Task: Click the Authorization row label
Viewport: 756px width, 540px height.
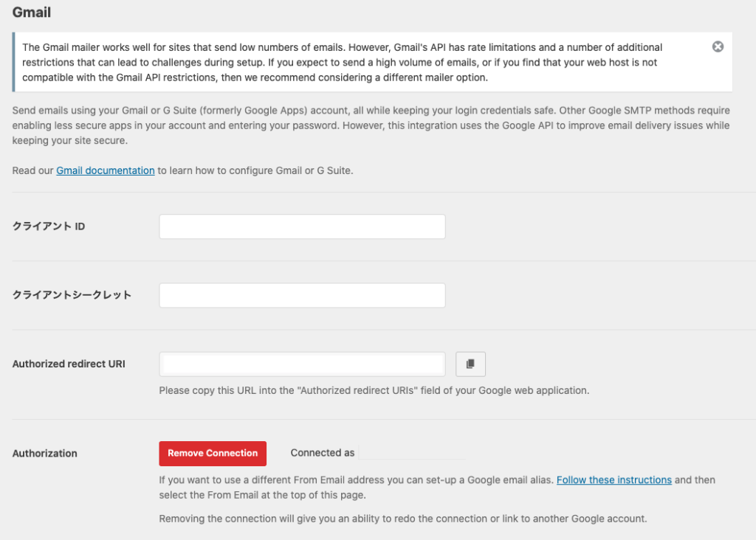Action: coord(44,453)
